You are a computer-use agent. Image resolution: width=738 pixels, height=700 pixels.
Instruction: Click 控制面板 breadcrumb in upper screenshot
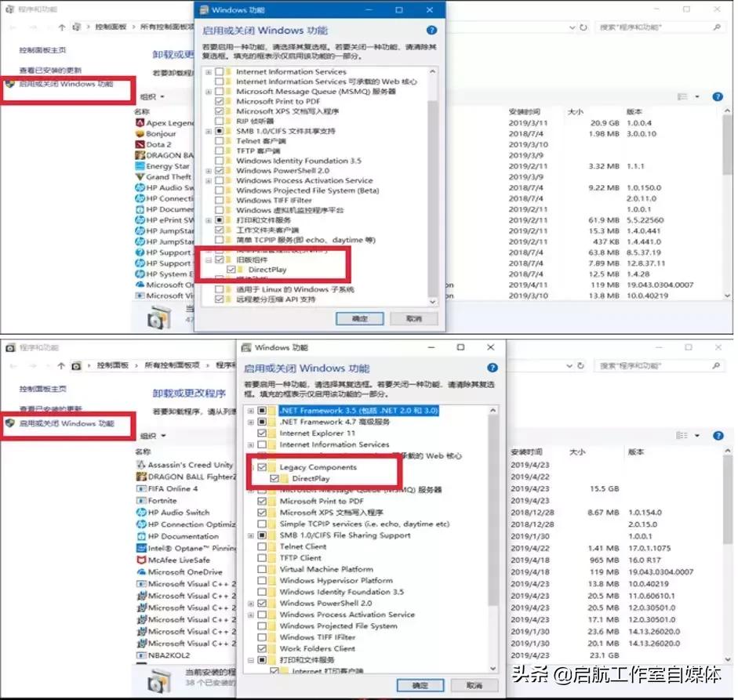point(111,27)
